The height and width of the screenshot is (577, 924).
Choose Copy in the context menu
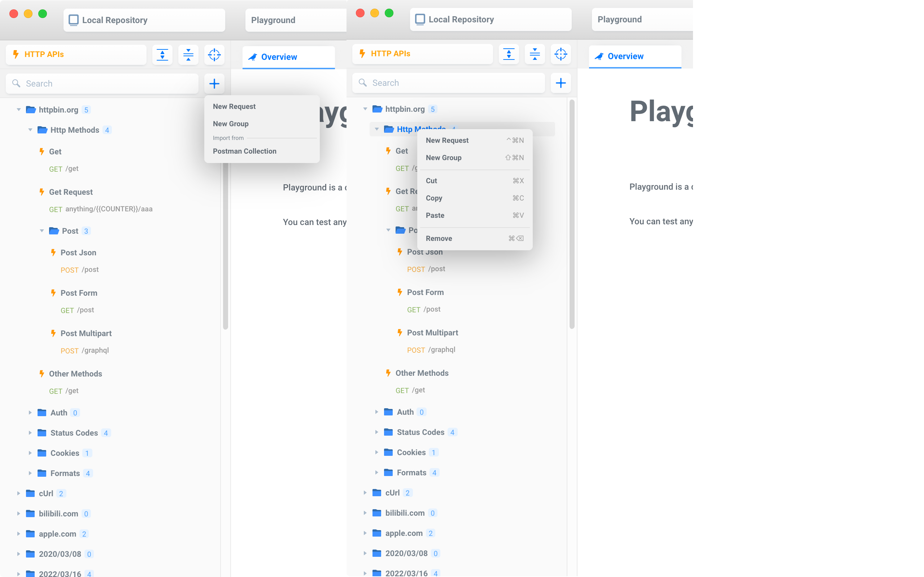coord(434,198)
